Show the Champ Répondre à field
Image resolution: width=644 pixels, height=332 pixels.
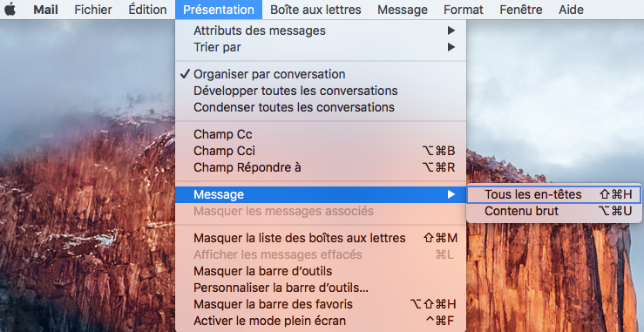[321, 167]
